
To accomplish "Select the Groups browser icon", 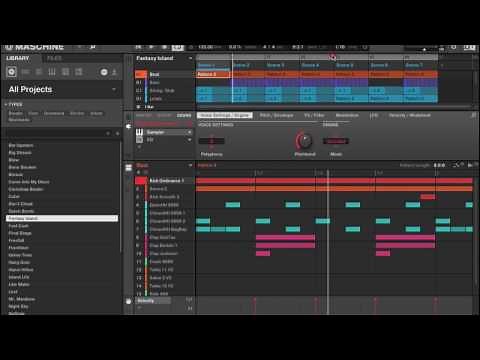I will coord(25,72).
